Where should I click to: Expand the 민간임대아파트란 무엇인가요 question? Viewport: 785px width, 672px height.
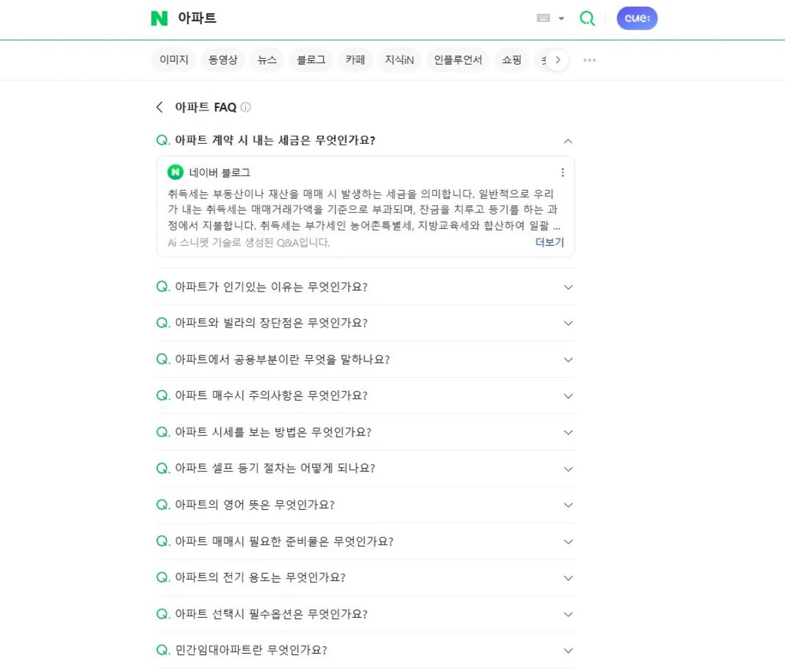[568, 650]
